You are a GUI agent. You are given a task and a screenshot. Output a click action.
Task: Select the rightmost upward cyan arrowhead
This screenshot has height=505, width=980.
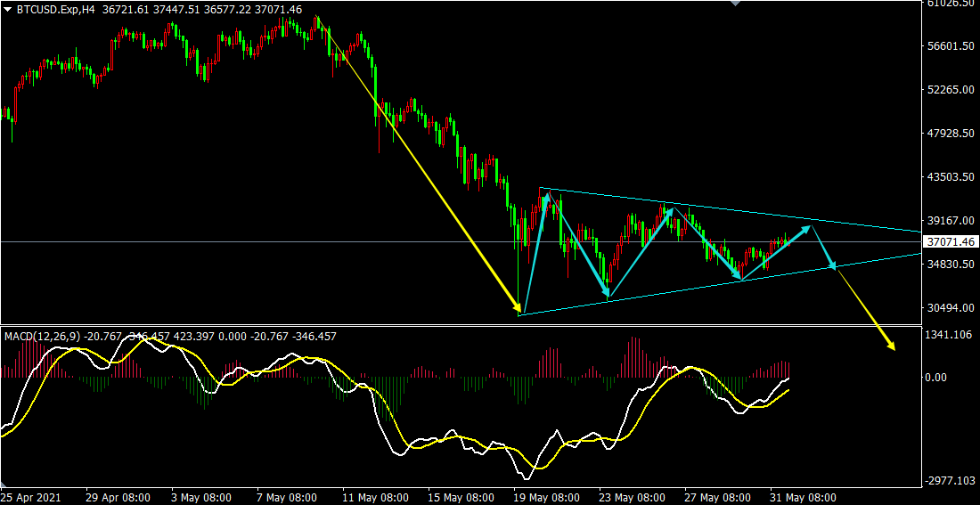tap(807, 229)
